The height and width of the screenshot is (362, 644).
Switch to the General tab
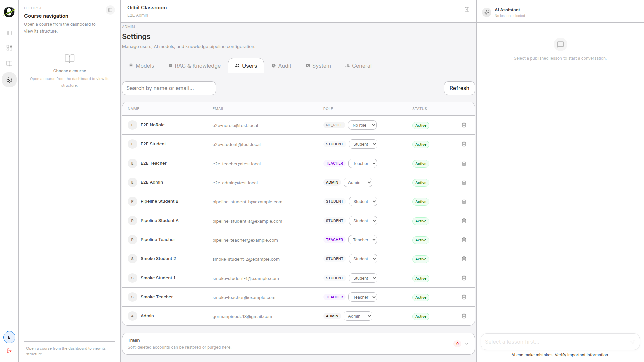click(358, 66)
